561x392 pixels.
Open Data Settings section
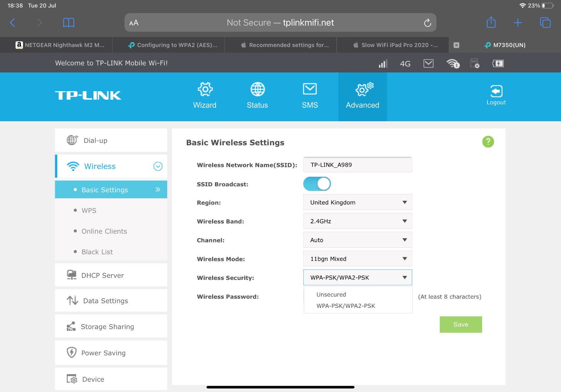point(111,301)
